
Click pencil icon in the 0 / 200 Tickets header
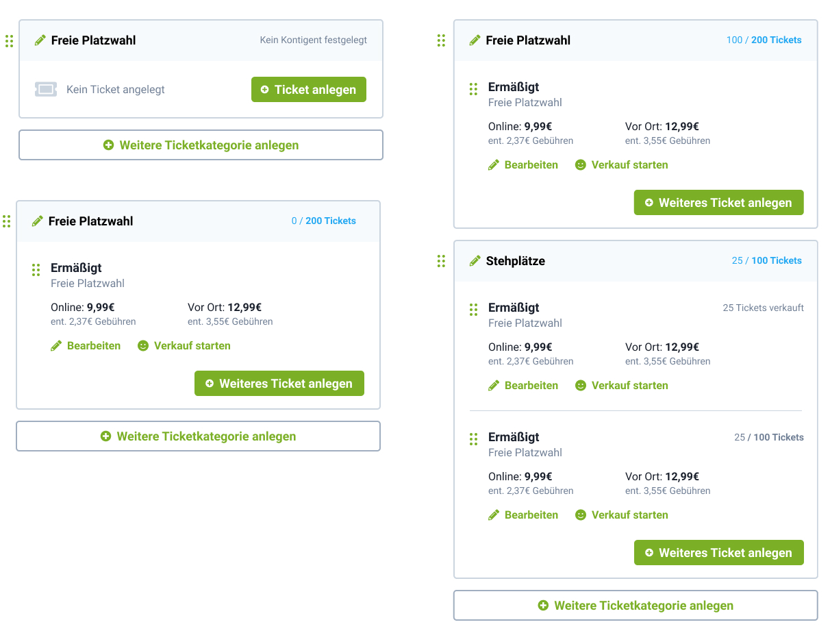pos(38,221)
